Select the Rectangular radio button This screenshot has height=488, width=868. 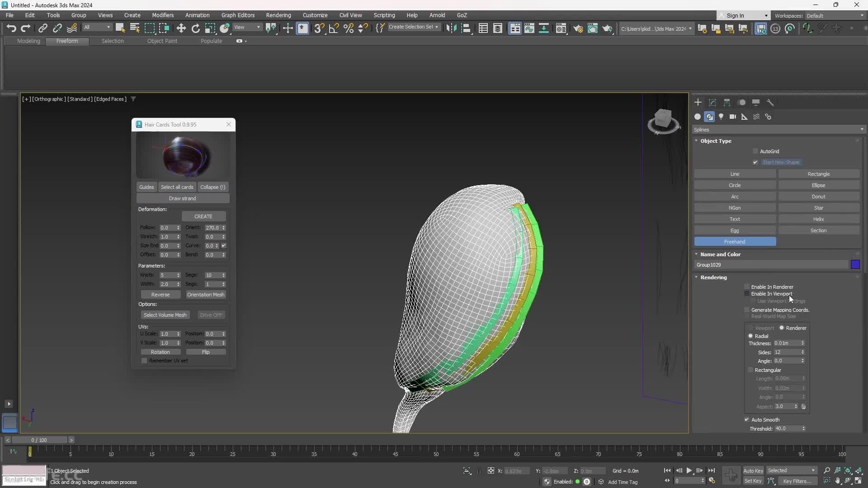(751, 370)
